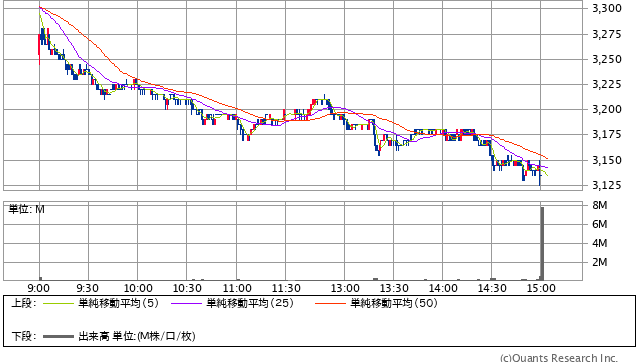This screenshot has width=638, height=362.
Task: Click the 11:30 time axis label
Action: pos(286,288)
